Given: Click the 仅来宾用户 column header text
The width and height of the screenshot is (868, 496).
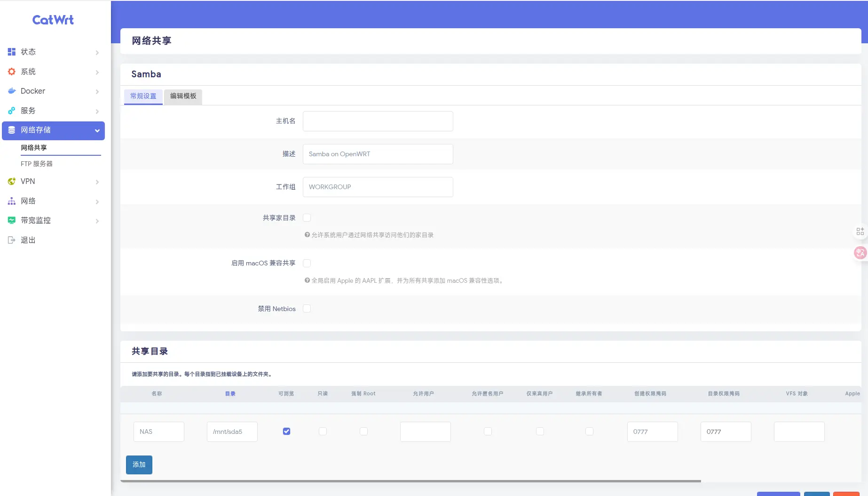Looking at the screenshot, I should [x=540, y=393].
